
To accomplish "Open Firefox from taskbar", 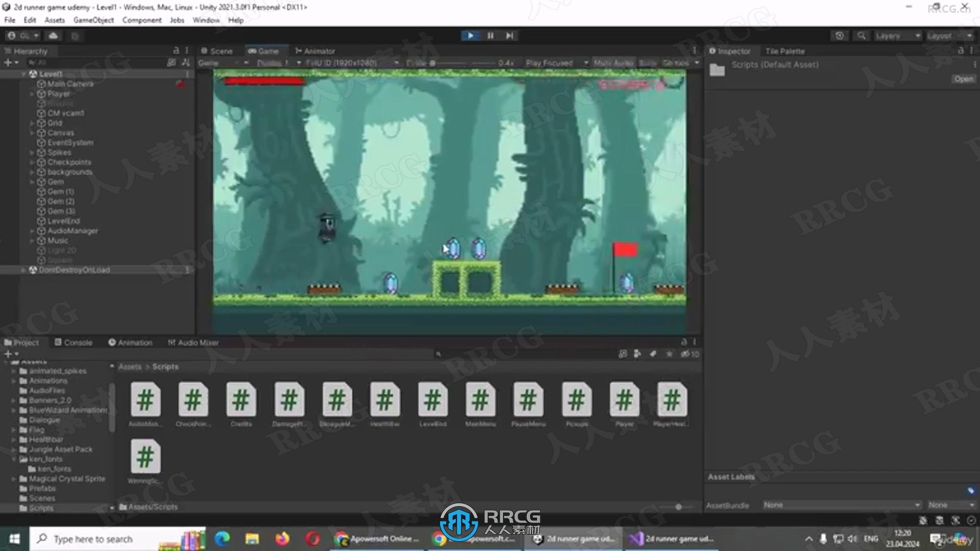I will (x=282, y=539).
